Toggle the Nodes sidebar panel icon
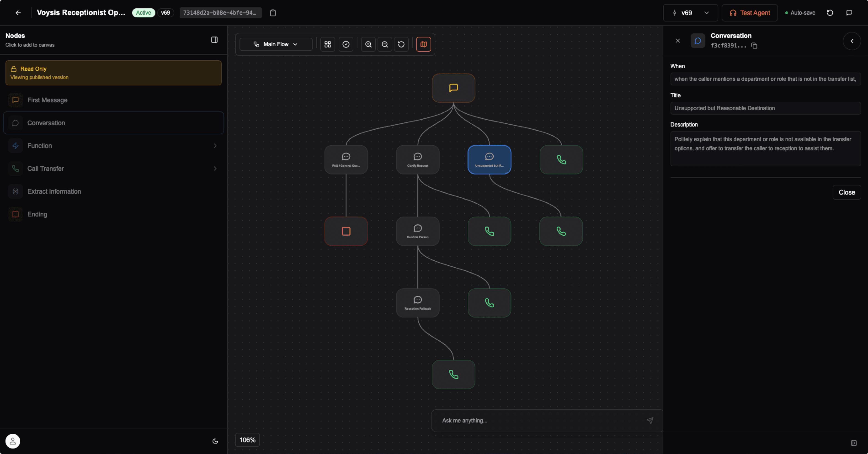The width and height of the screenshot is (868, 454). pos(214,40)
